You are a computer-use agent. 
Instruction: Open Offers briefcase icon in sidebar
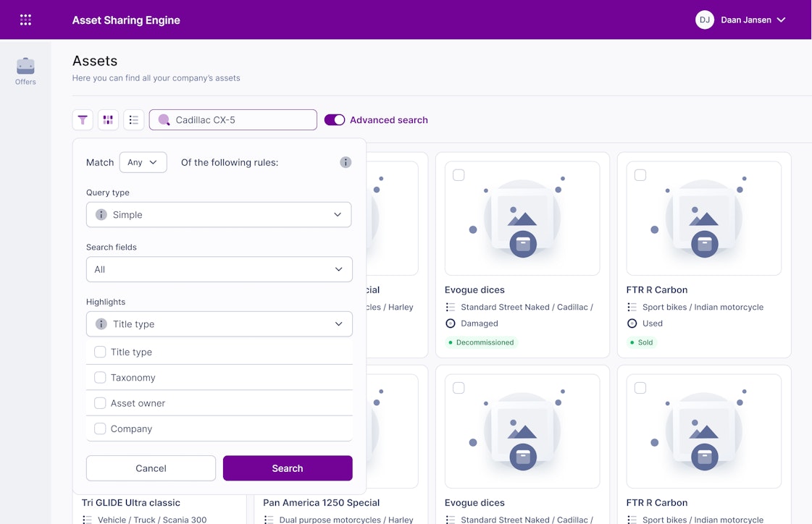click(25, 66)
